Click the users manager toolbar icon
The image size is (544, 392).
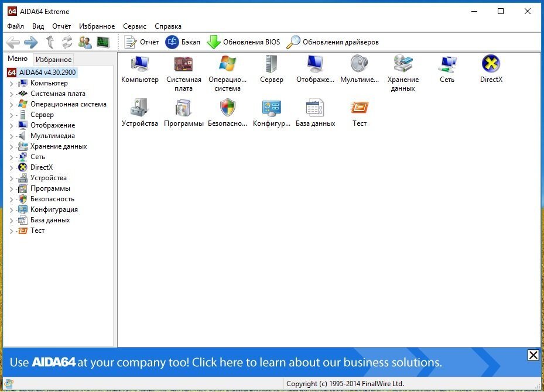coord(85,42)
